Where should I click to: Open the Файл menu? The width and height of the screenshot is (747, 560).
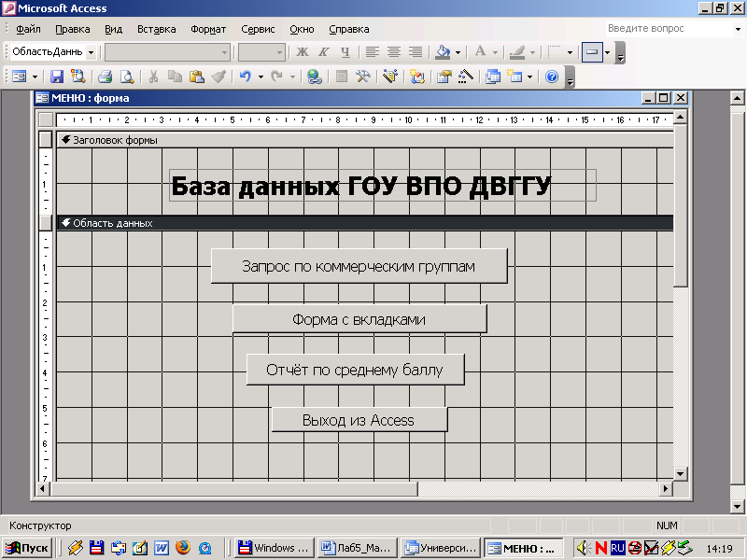click(28, 29)
